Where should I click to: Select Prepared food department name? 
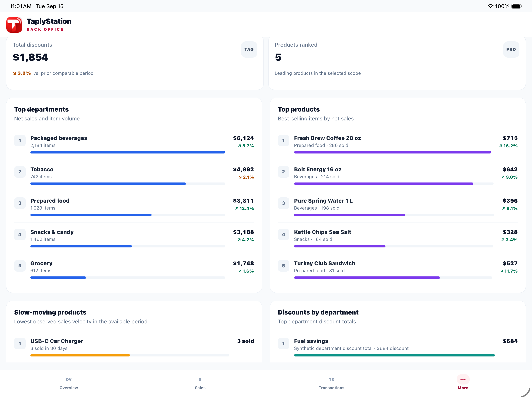pyautogui.click(x=50, y=201)
